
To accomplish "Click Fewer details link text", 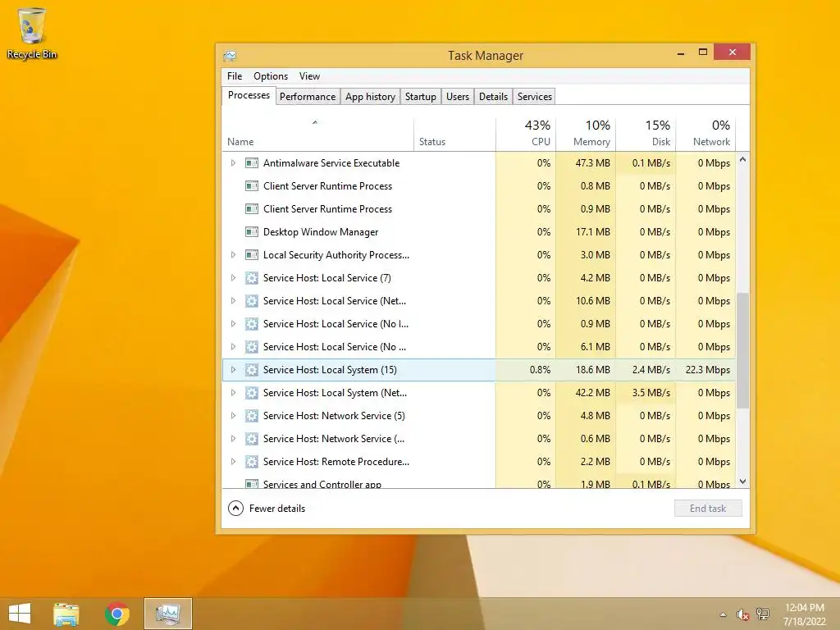I will 277,509.
